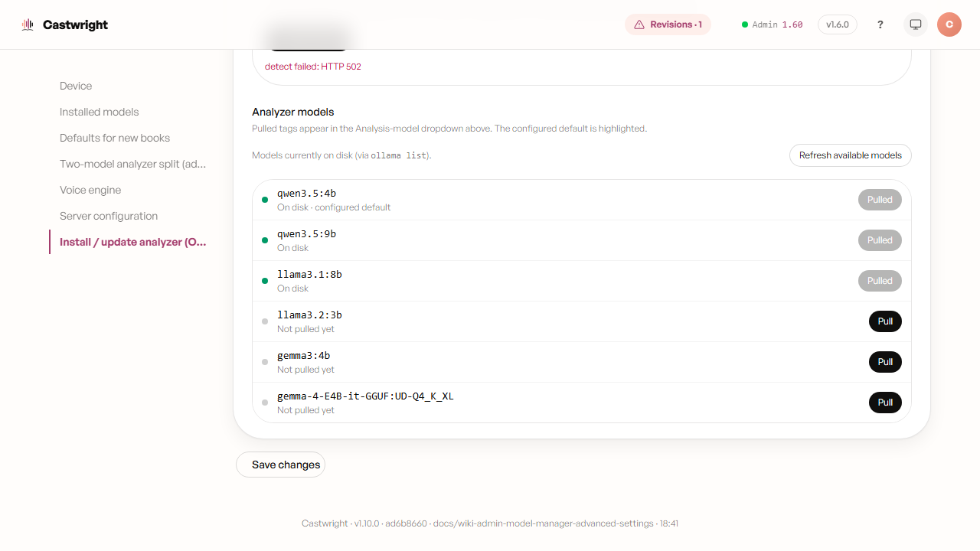Viewport: 980px width, 551px height.
Task: Select the llama3.2:3b model name
Action: 309,315
